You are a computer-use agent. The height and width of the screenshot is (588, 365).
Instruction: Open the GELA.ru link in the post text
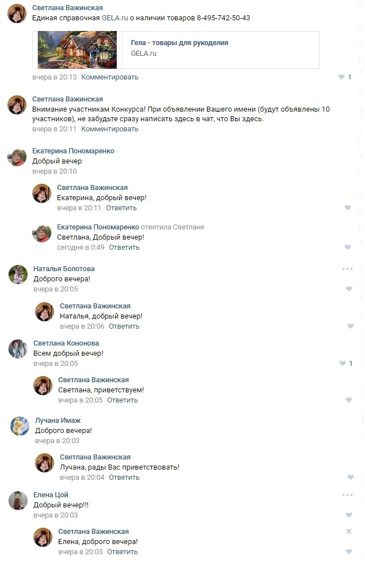click(x=115, y=18)
